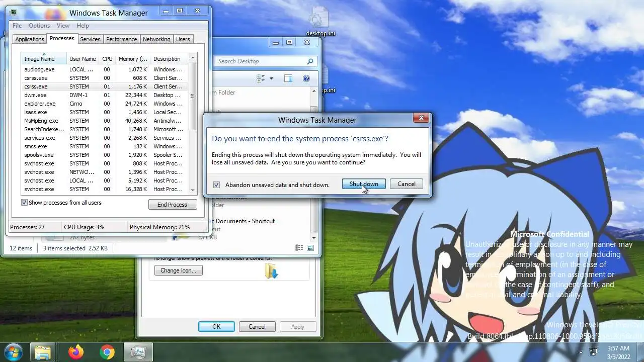Sort processes by Description column
Viewport: 644px width, 362px height.
(x=170, y=59)
